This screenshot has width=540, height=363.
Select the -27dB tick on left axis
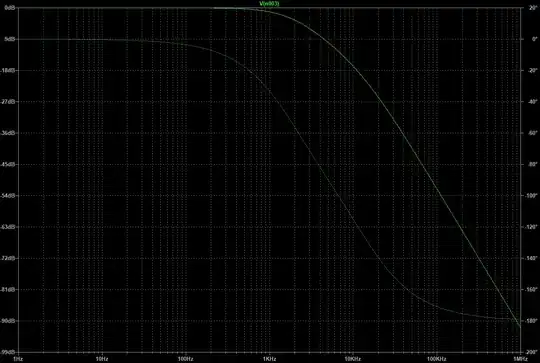click(8, 102)
